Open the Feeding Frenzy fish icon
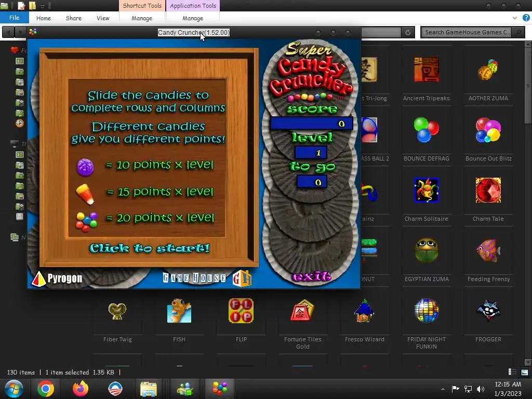The width and height of the screenshot is (532, 399). pyautogui.click(x=488, y=250)
